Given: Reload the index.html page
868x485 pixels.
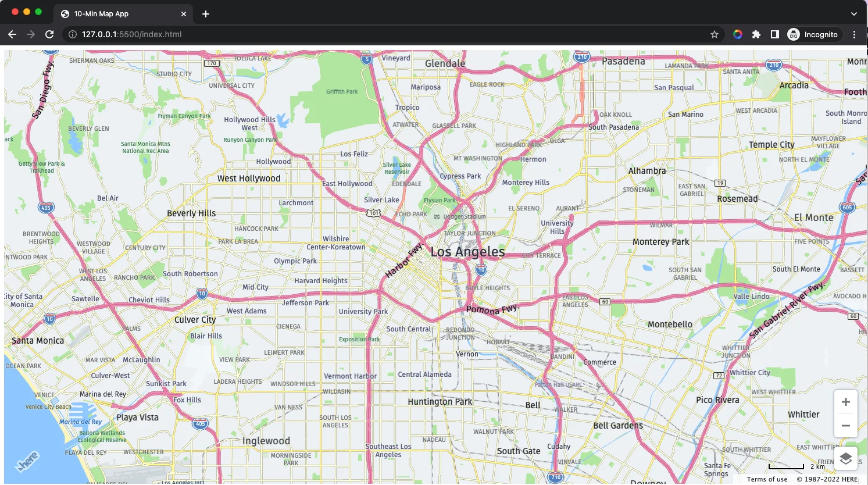Looking at the screenshot, I should (x=50, y=34).
